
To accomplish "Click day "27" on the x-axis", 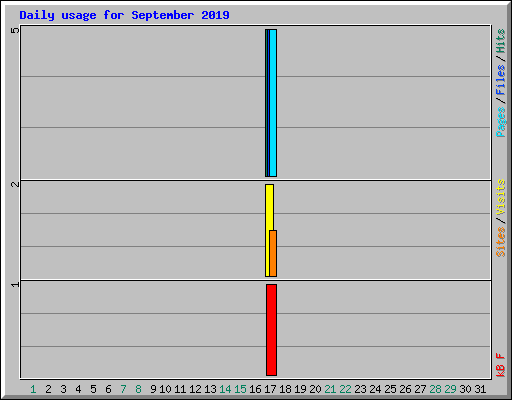I will pyautogui.click(x=420, y=389).
